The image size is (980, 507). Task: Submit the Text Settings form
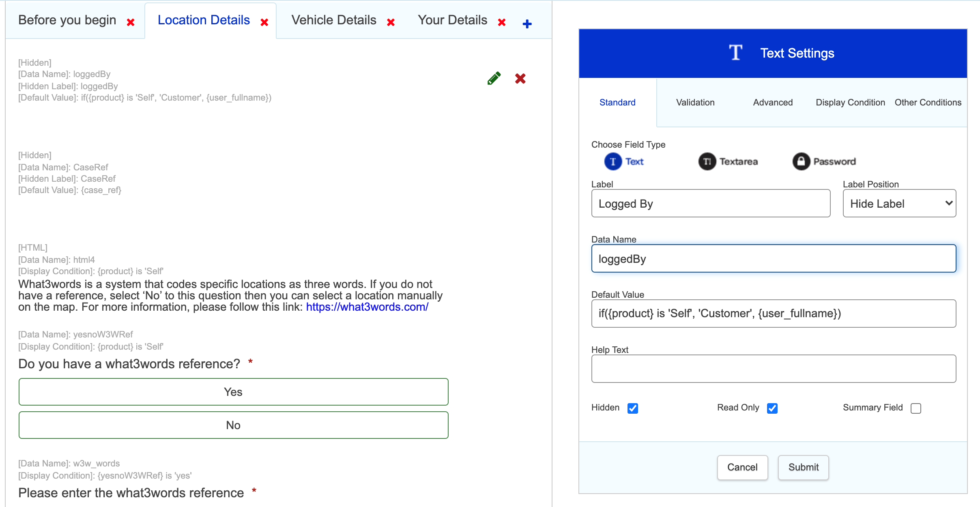point(803,467)
